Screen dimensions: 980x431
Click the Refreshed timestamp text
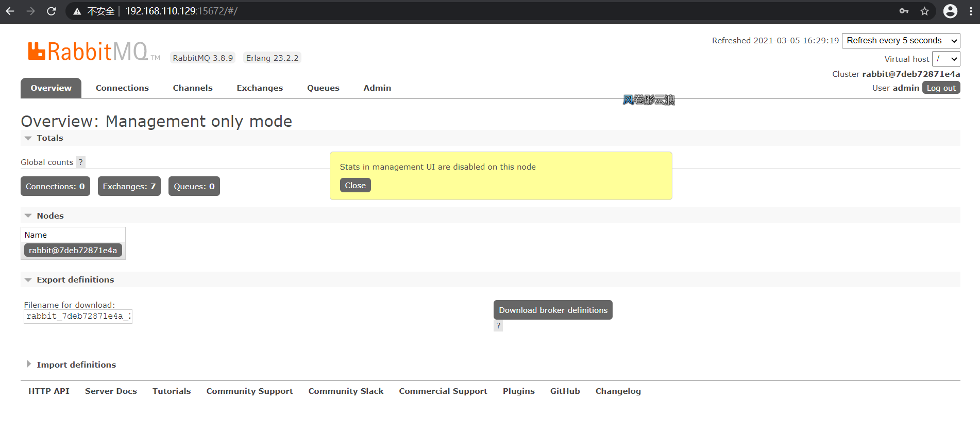(x=775, y=41)
